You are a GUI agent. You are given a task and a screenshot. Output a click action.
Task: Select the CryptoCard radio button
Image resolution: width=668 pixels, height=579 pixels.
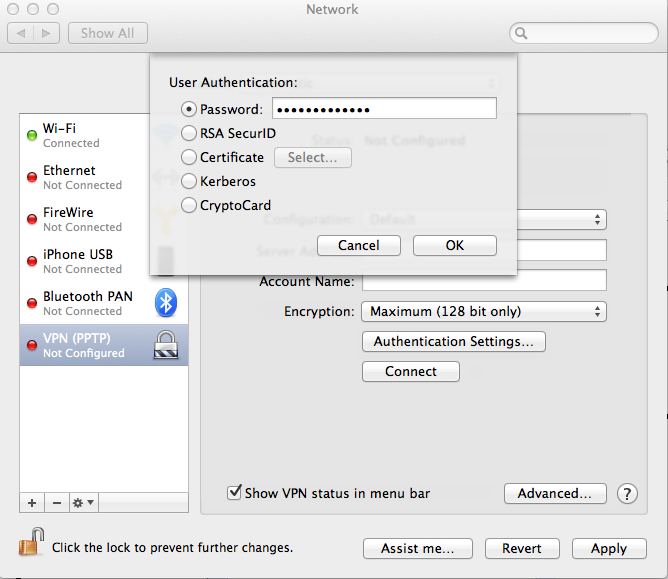point(189,205)
